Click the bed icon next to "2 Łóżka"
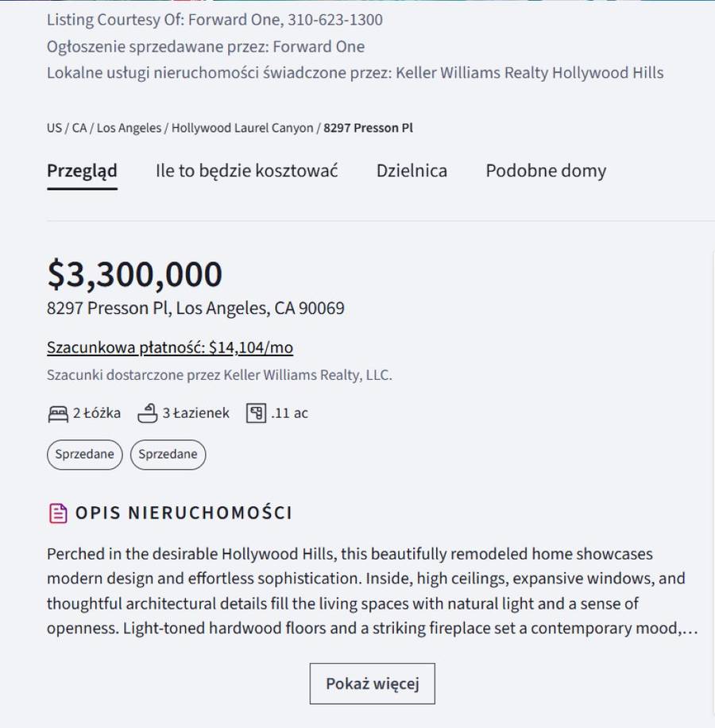Viewport: 715px width, 728px height. tap(56, 412)
